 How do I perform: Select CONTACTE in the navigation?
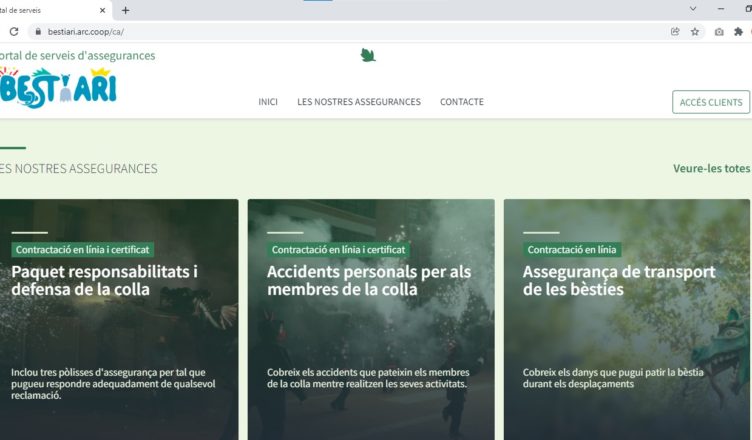(x=462, y=102)
